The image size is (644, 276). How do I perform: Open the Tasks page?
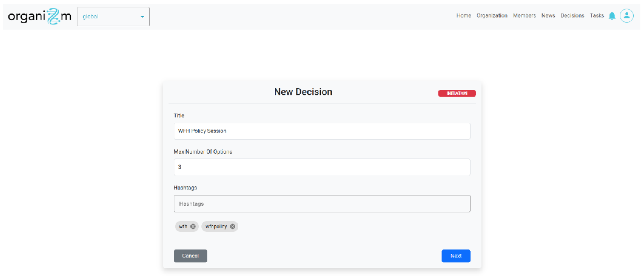pyautogui.click(x=597, y=15)
